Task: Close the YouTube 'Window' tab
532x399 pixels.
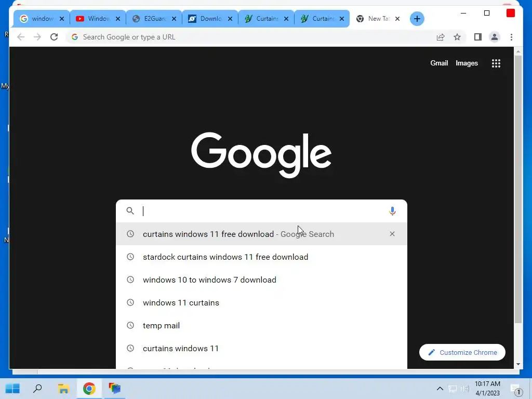Action: click(118, 19)
